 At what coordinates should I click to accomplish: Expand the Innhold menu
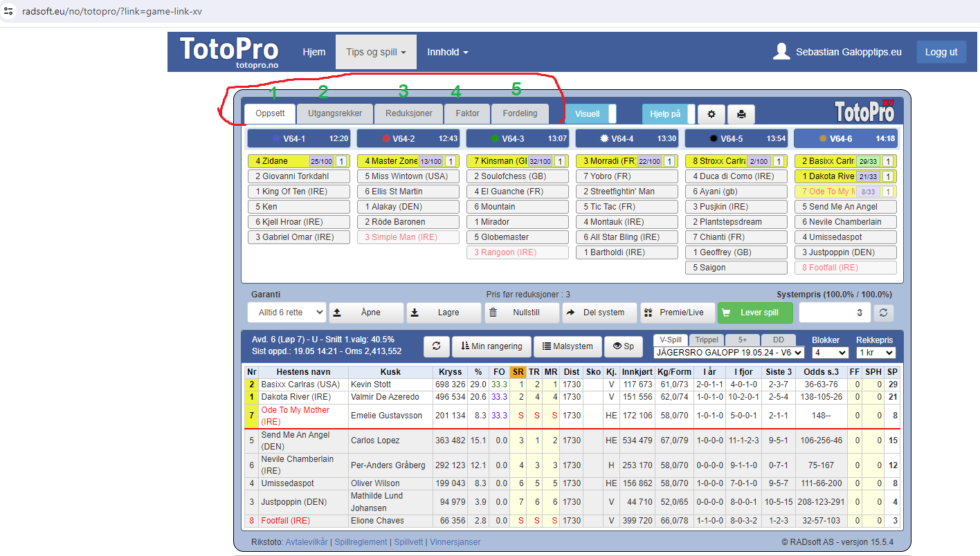click(447, 52)
